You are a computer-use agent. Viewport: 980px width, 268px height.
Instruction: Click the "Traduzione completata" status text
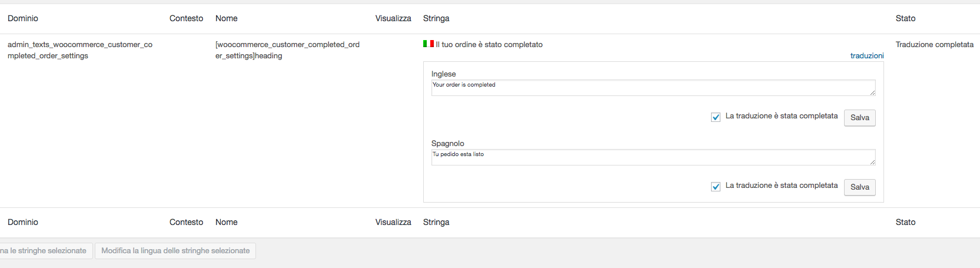coord(934,44)
